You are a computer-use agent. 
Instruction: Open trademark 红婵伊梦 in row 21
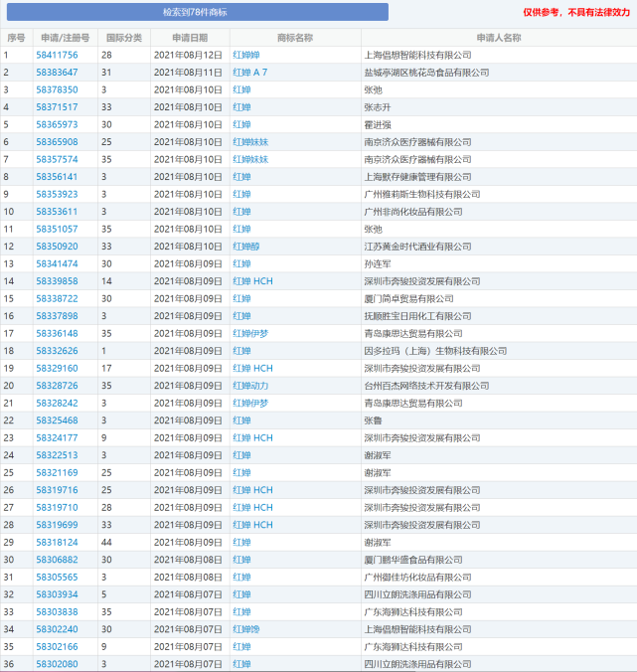(250, 403)
